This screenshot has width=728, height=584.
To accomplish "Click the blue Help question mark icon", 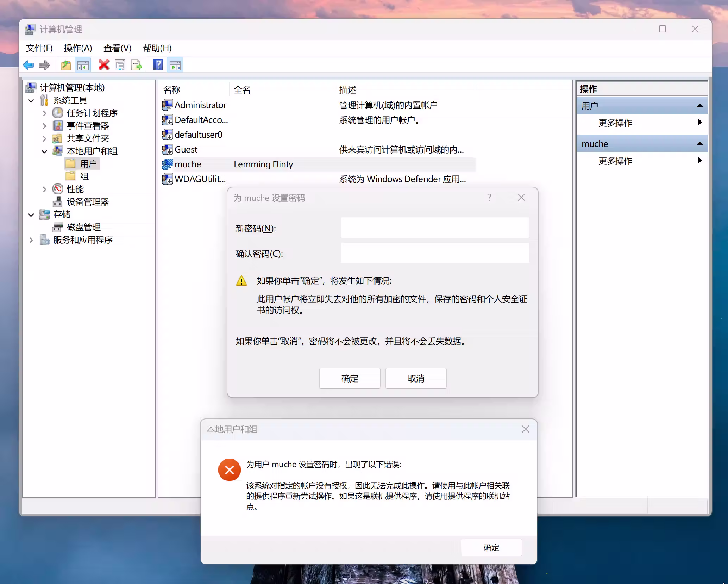I will [x=158, y=65].
